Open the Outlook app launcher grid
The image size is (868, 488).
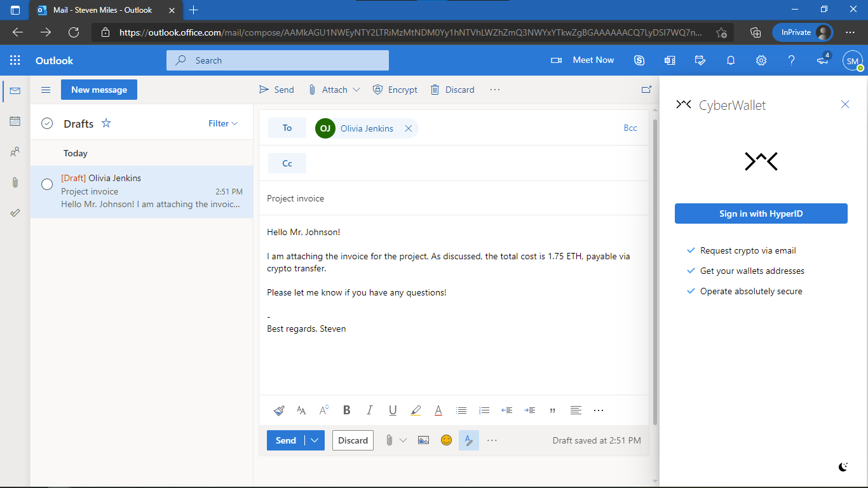[x=15, y=60]
